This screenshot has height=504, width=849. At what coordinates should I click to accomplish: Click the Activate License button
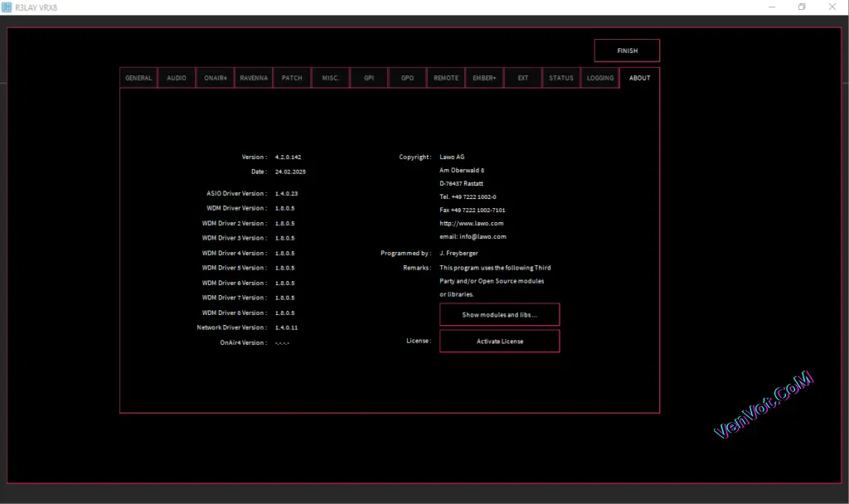pyautogui.click(x=499, y=341)
